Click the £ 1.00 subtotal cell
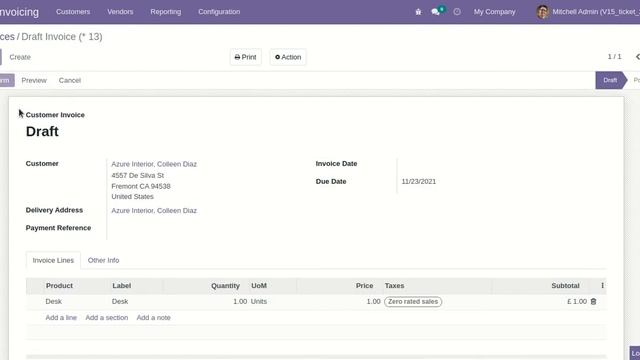 click(x=577, y=301)
